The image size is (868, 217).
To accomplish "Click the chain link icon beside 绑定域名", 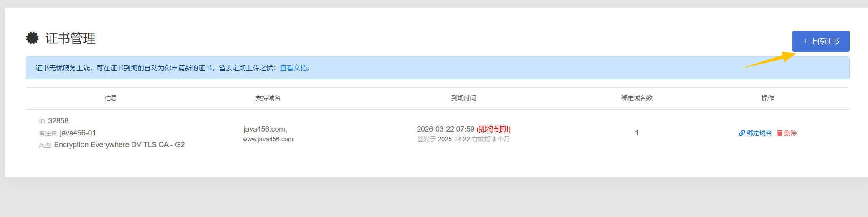I will (742, 133).
